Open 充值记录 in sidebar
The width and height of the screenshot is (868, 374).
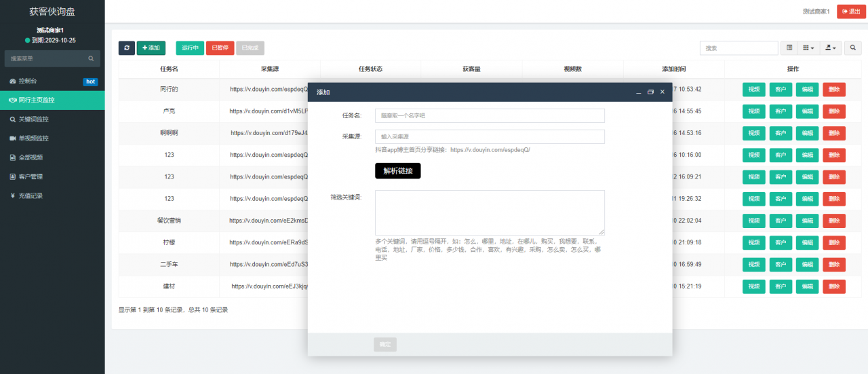pyautogui.click(x=31, y=195)
